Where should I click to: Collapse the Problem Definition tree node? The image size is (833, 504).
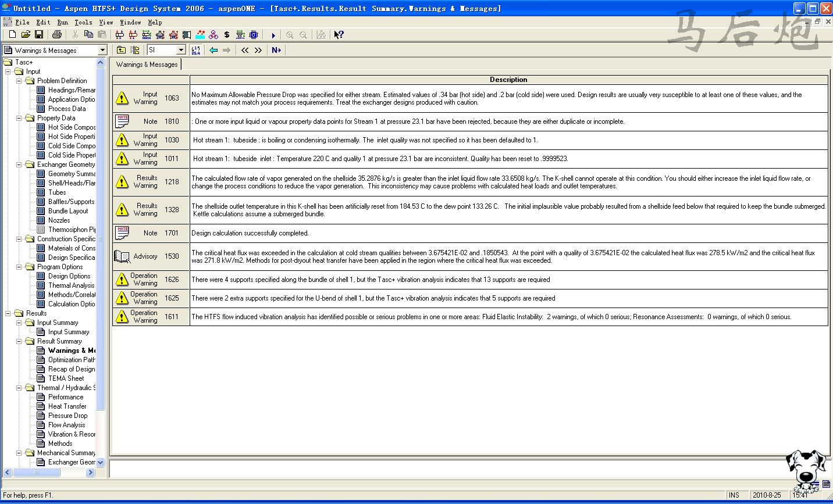point(19,81)
